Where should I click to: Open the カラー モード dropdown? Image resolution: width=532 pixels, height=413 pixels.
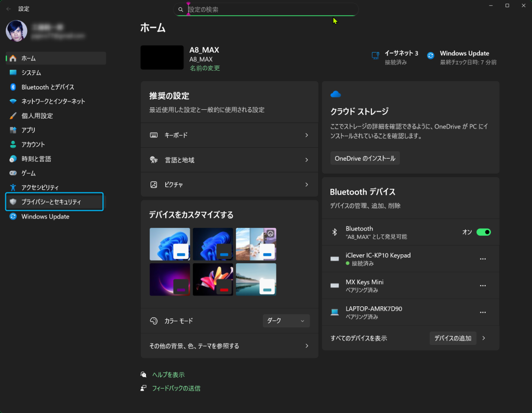coord(286,321)
